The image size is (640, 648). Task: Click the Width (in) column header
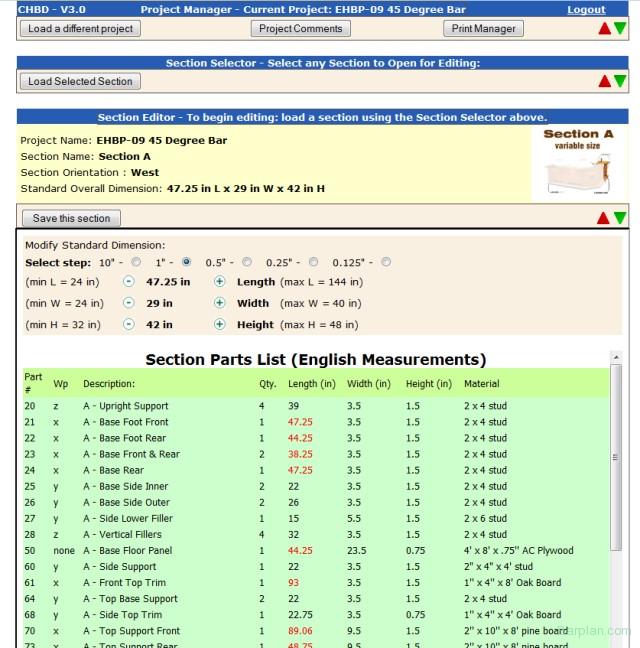coord(369,384)
